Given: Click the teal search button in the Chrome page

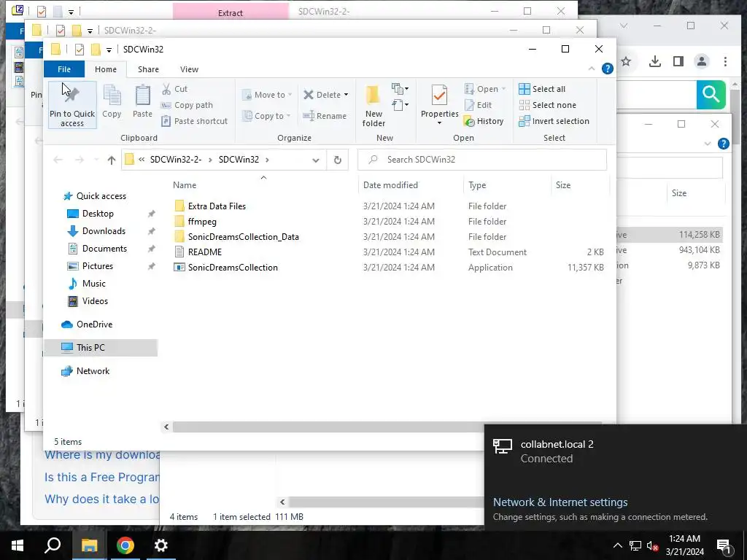Looking at the screenshot, I should click(x=711, y=95).
